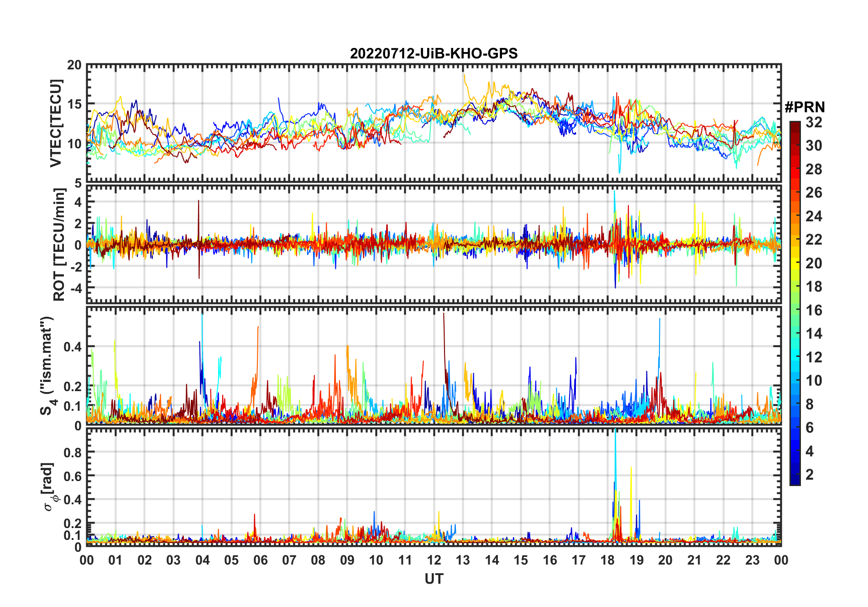Click the colorbar tick label 26
The image size is (868, 607).
coord(814,193)
